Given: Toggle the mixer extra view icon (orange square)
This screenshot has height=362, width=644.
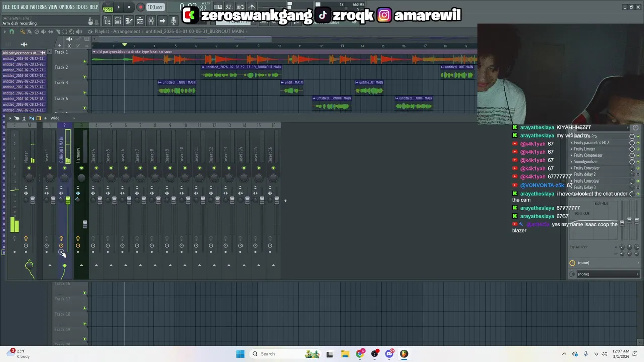Looking at the screenshot, I should click(39, 118).
